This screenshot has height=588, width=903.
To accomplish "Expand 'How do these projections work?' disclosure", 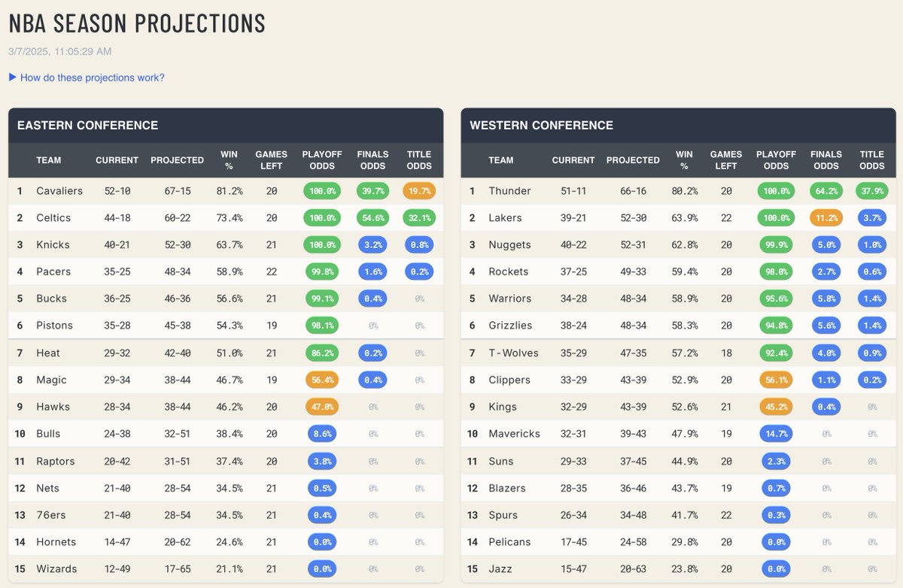I will click(x=87, y=77).
